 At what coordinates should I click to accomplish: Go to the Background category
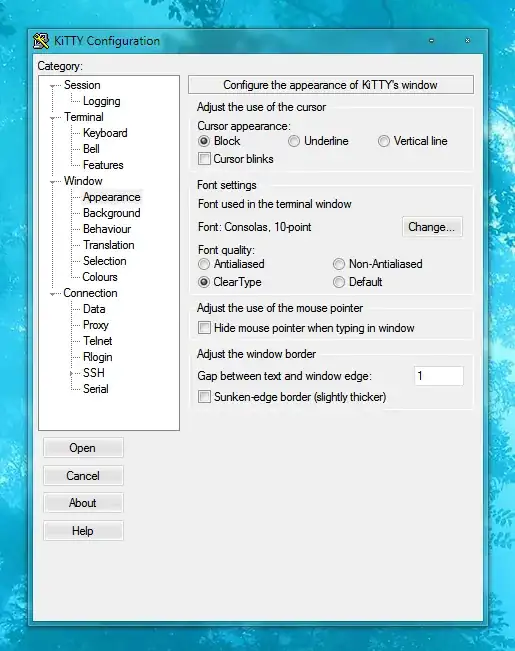point(111,213)
